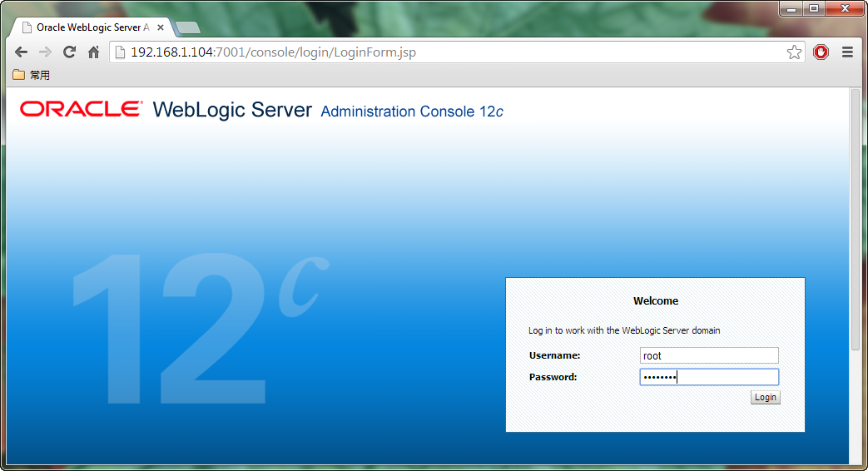Close the browser window

(845, 9)
